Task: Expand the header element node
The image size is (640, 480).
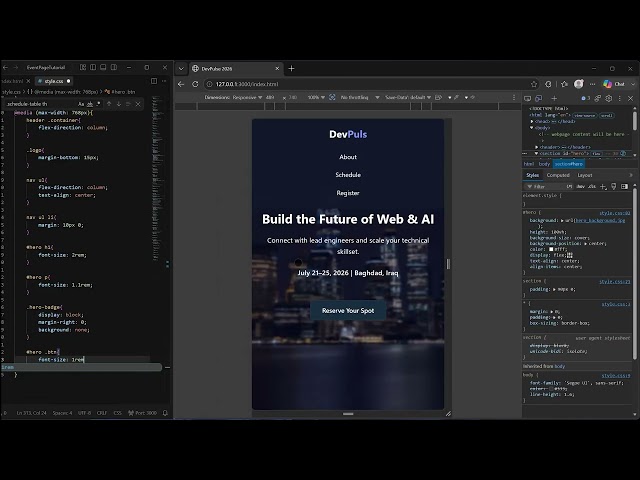Action: 537,147
